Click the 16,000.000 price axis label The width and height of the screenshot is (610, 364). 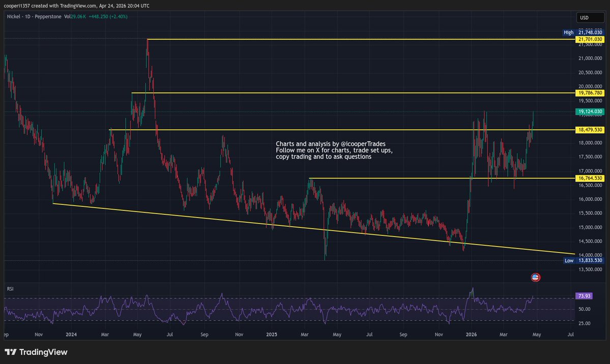(x=590, y=199)
